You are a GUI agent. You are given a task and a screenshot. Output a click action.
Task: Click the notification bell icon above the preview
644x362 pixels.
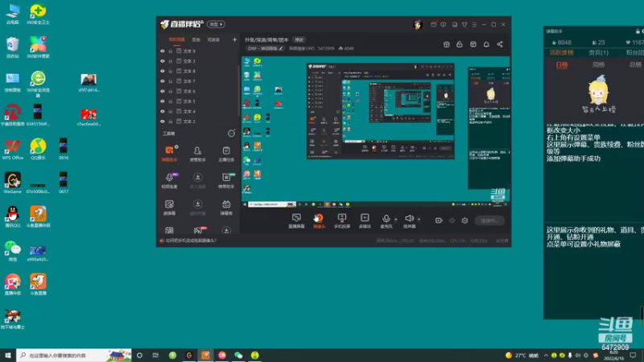486,44
